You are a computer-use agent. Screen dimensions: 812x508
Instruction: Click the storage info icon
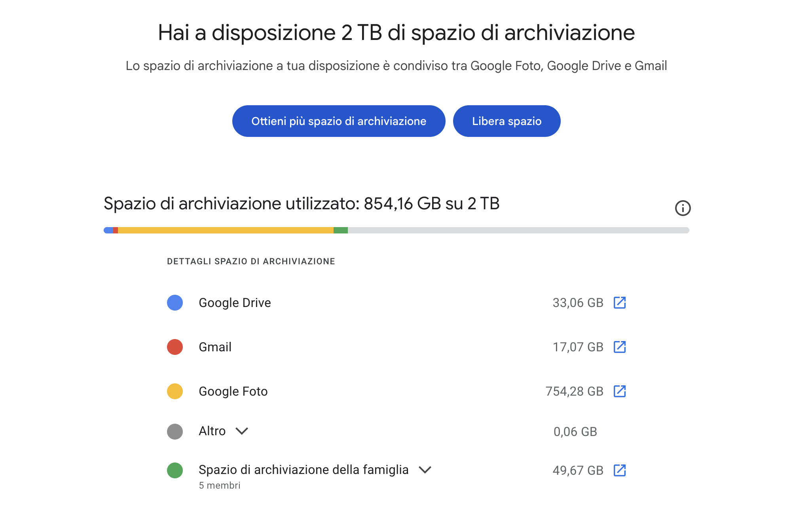pyautogui.click(x=683, y=208)
